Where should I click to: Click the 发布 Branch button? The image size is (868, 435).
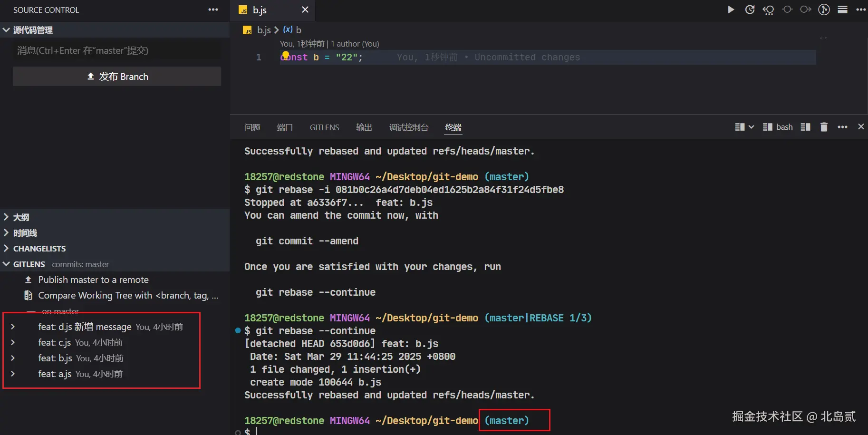coord(117,77)
